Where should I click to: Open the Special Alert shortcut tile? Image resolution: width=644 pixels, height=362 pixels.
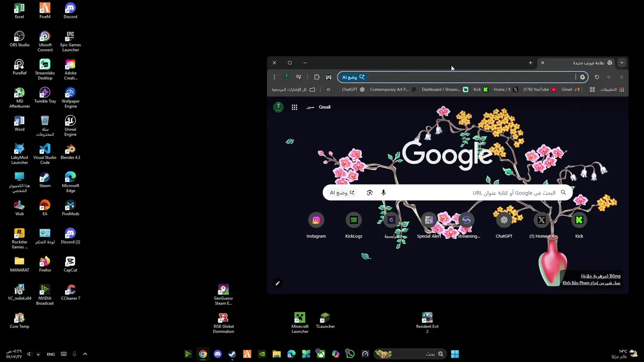[x=429, y=225]
